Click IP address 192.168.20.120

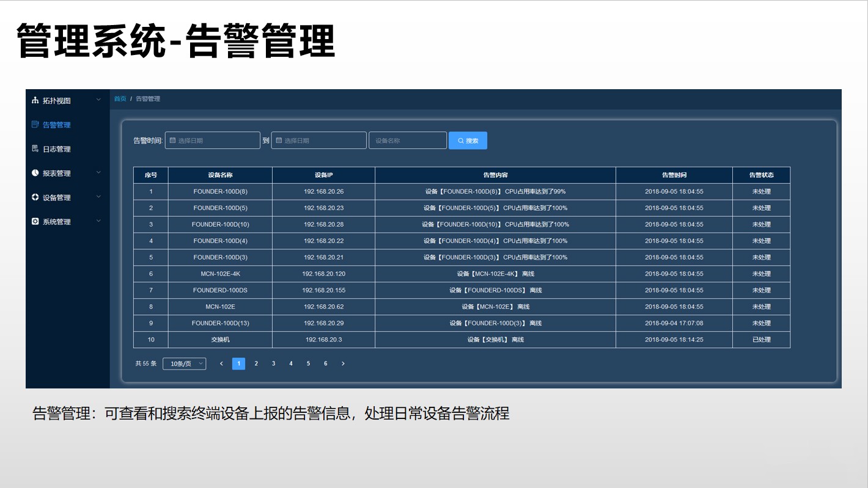(x=323, y=274)
